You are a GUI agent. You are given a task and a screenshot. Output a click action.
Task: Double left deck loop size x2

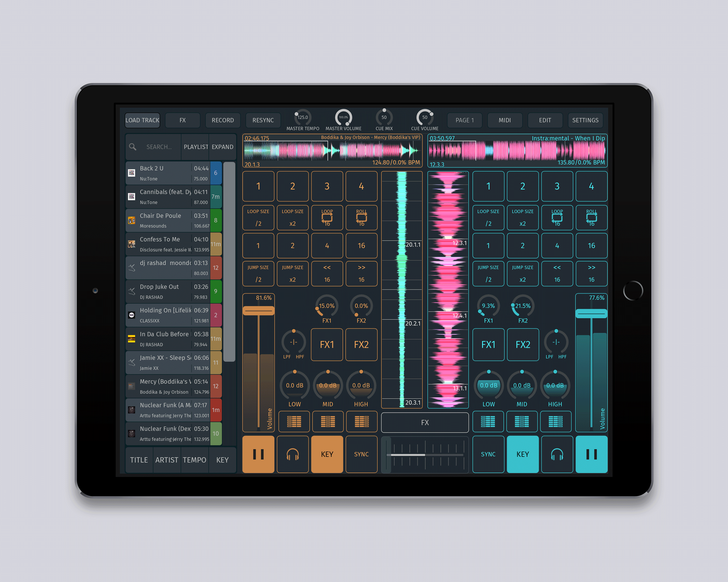(293, 218)
